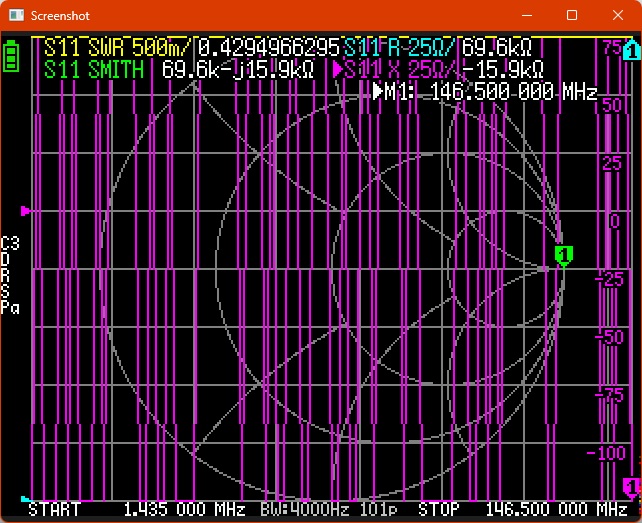Select the yellow S11 SWR trace label

(113, 47)
